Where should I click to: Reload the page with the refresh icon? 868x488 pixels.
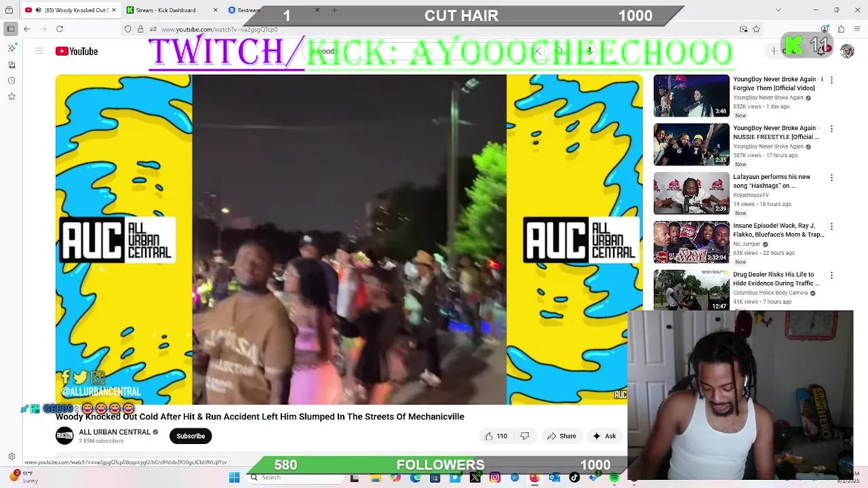[x=60, y=29]
